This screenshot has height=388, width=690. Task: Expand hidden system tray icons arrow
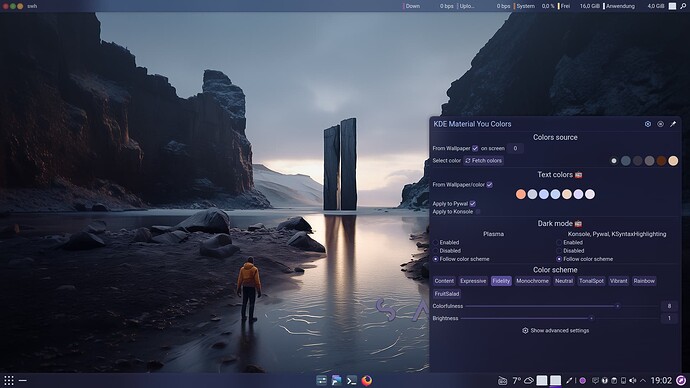643,380
